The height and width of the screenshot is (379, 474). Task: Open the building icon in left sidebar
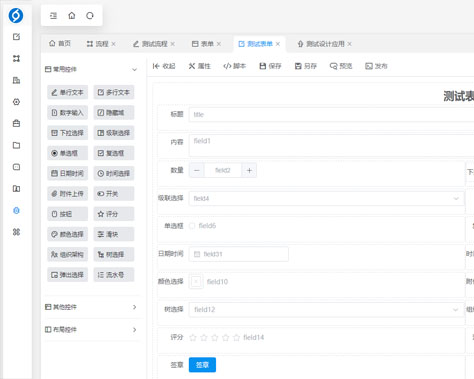[16, 80]
